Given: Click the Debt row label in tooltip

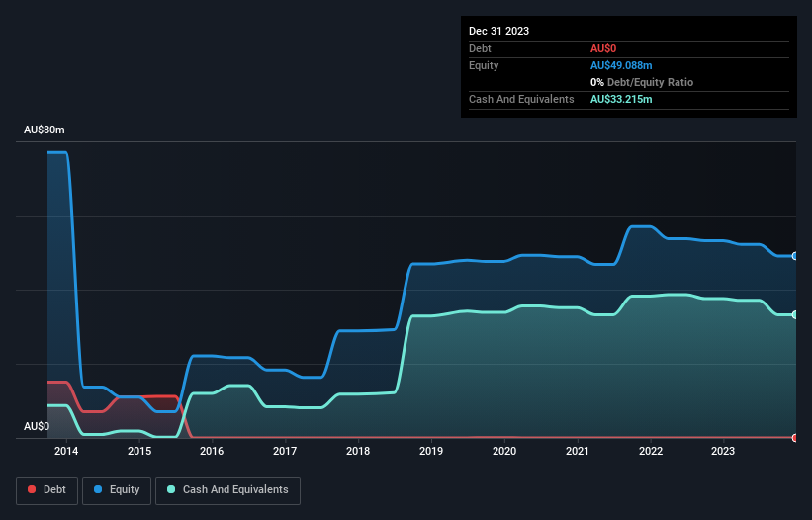Looking at the screenshot, I should [x=480, y=48].
